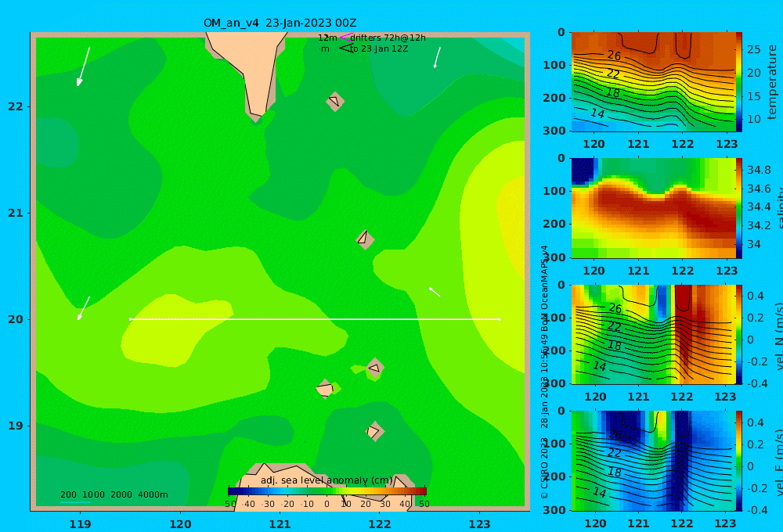Open the eastward velocity cross-section panel

click(x=653, y=461)
